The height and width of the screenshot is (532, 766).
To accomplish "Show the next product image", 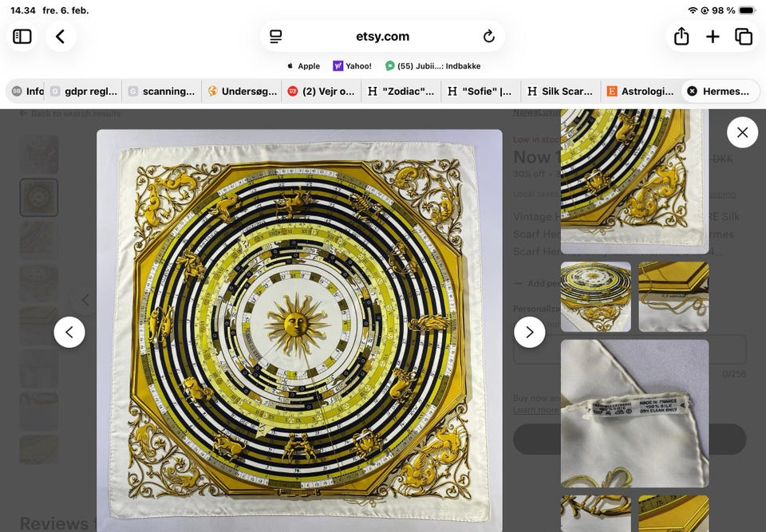I will tap(530, 332).
